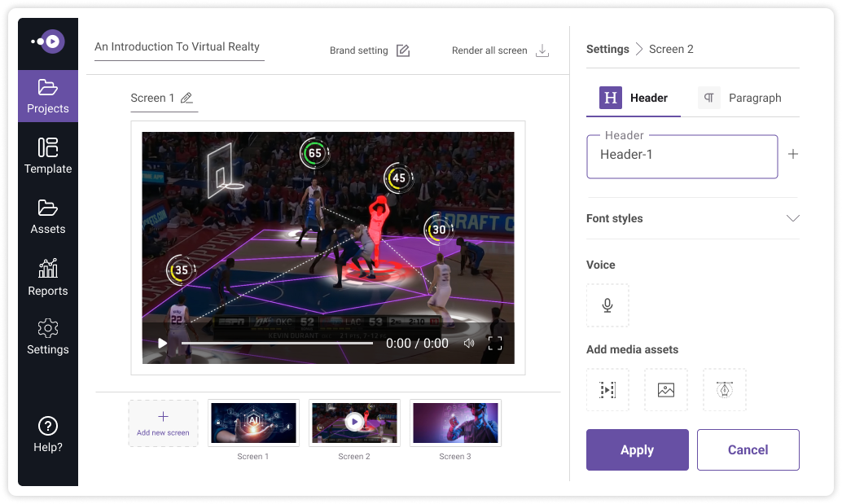This screenshot has width=842, height=504.
Task: Add a video media asset
Action: [x=607, y=390]
